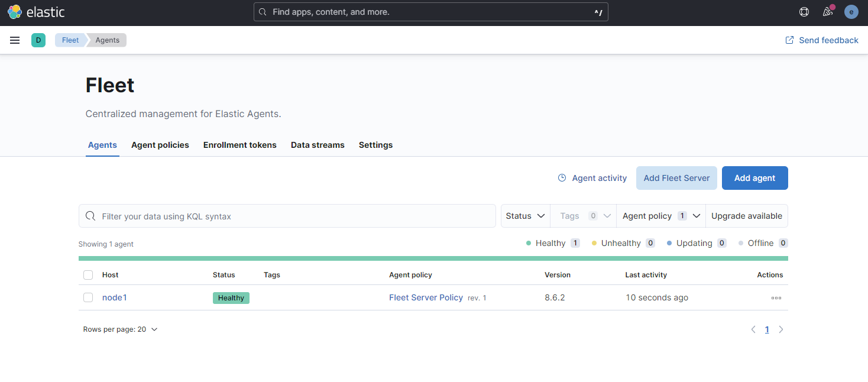Toggle the Upgrade available filter

[x=747, y=216]
